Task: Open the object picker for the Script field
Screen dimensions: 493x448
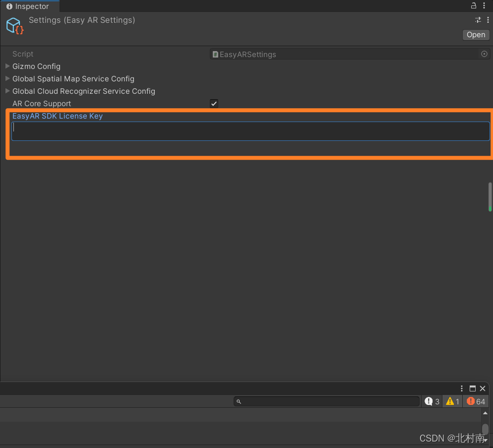Action: pos(484,54)
